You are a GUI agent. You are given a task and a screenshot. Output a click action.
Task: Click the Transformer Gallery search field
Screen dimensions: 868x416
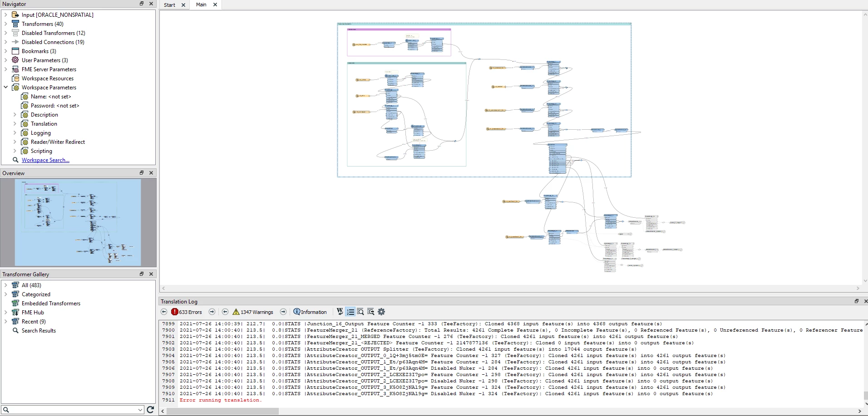(x=73, y=410)
